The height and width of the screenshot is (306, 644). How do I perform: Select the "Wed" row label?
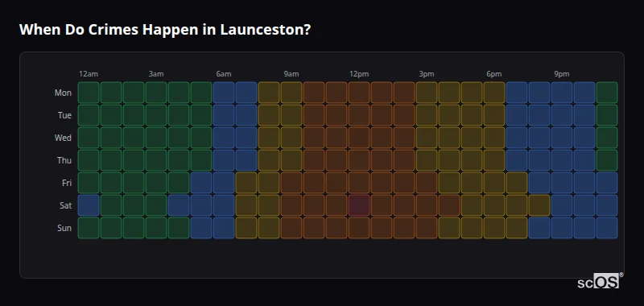coord(63,138)
